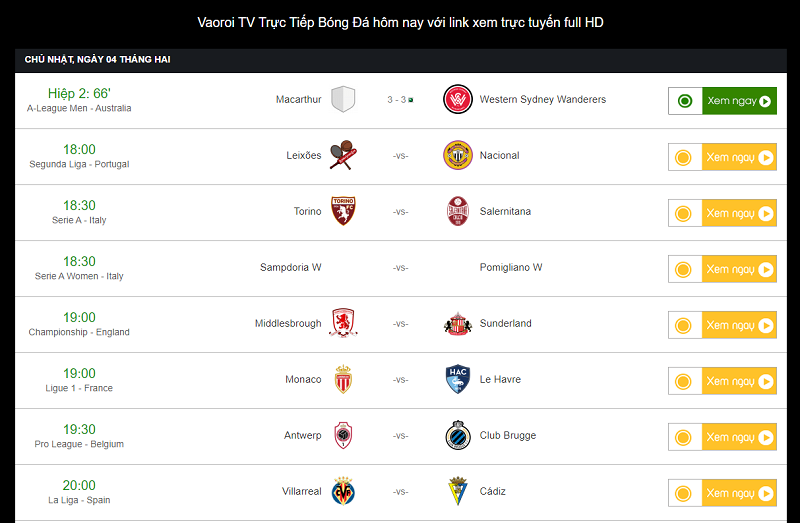The width and height of the screenshot is (800, 523).
Task: Watch Macarthur vs Western Sydney live now
Action: tap(739, 101)
